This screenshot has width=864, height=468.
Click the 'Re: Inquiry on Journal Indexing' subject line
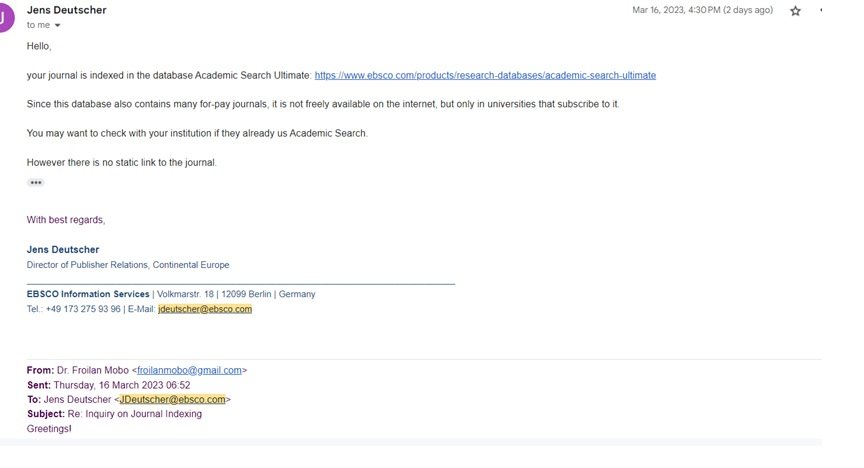134,413
